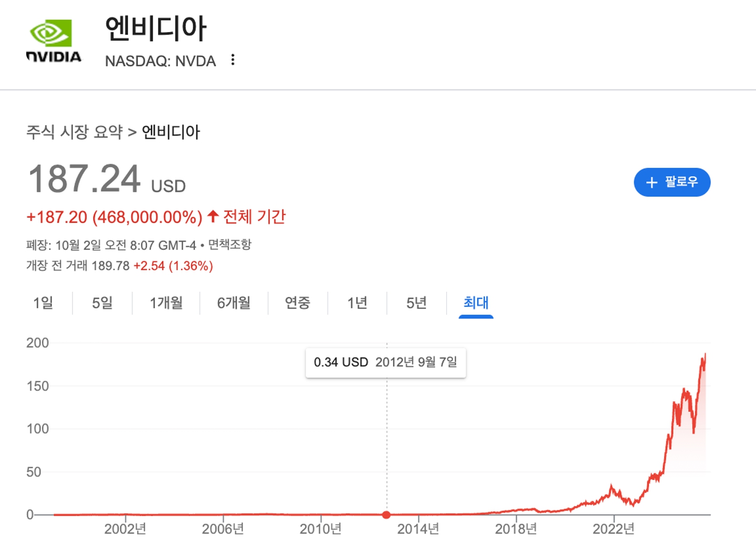Click the red data point marker on chart
This screenshot has width=756, height=556.
[386, 515]
